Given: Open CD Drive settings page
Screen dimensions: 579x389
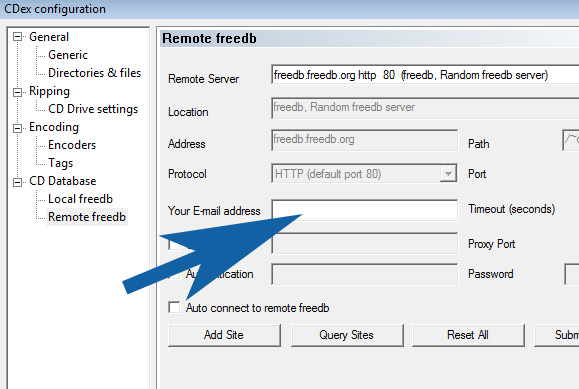Looking at the screenshot, I should coord(93,109).
